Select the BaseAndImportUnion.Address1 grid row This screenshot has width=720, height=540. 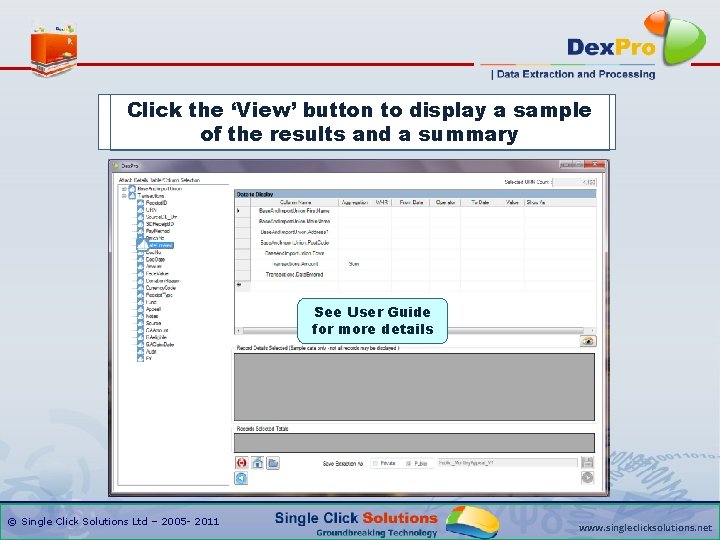(x=416, y=232)
